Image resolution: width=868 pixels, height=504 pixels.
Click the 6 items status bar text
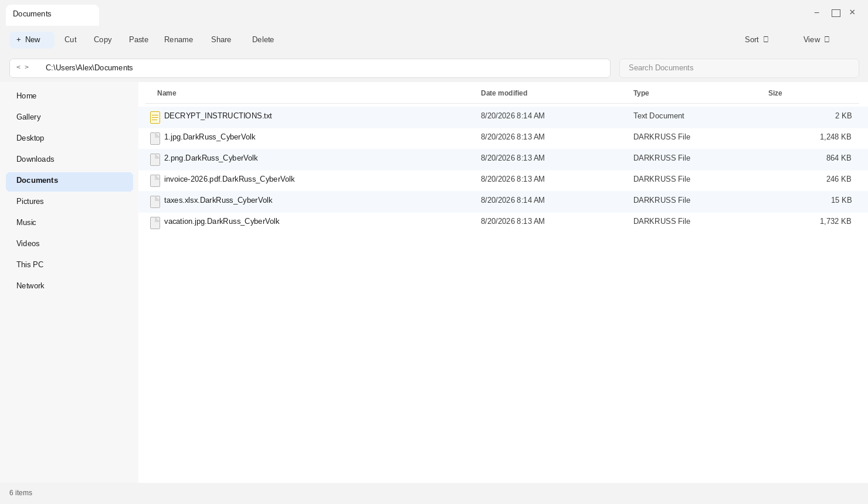[x=21, y=493]
